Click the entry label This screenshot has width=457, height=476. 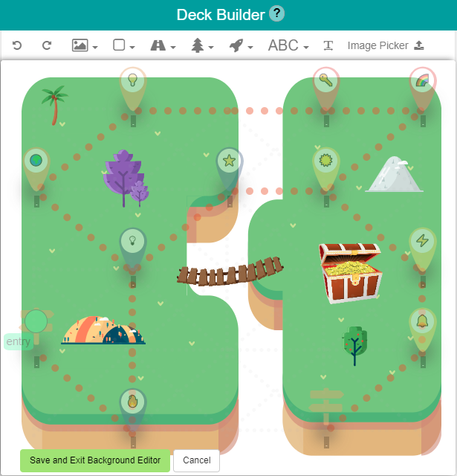pyautogui.click(x=19, y=342)
